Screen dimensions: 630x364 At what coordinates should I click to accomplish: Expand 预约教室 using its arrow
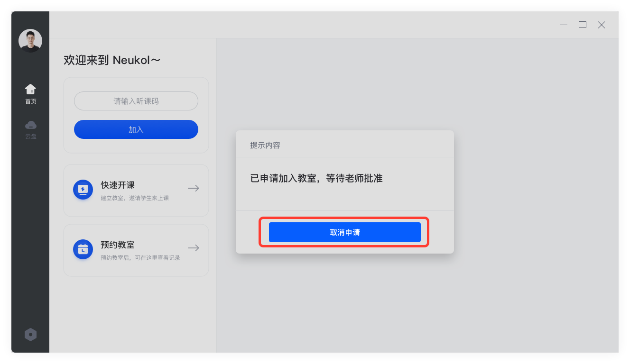(x=193, y=248)
